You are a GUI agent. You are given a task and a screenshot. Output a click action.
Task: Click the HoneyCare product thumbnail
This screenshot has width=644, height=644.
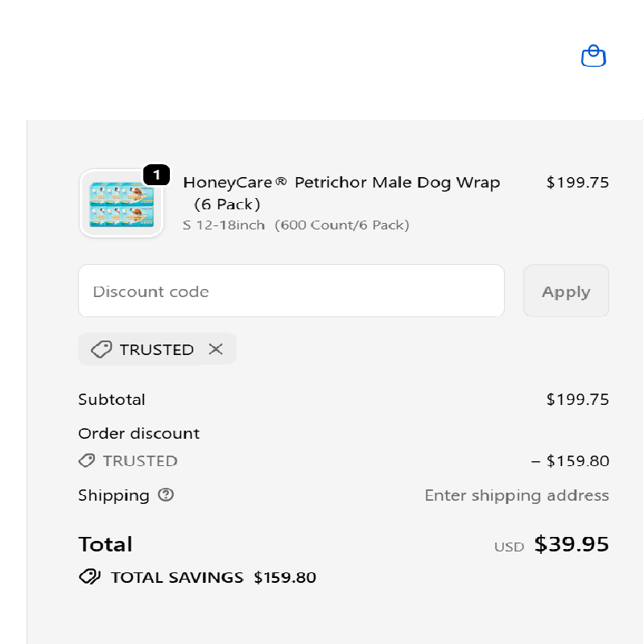coord(122,204)
